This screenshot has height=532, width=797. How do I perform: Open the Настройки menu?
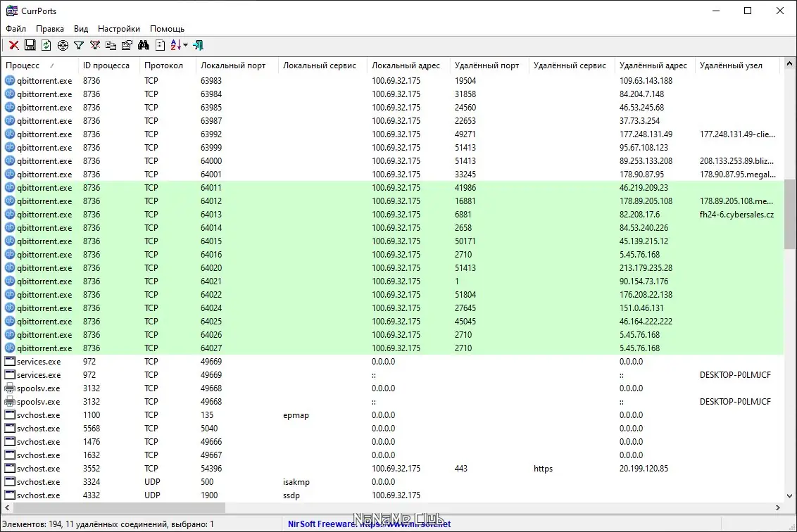(119, 29)
